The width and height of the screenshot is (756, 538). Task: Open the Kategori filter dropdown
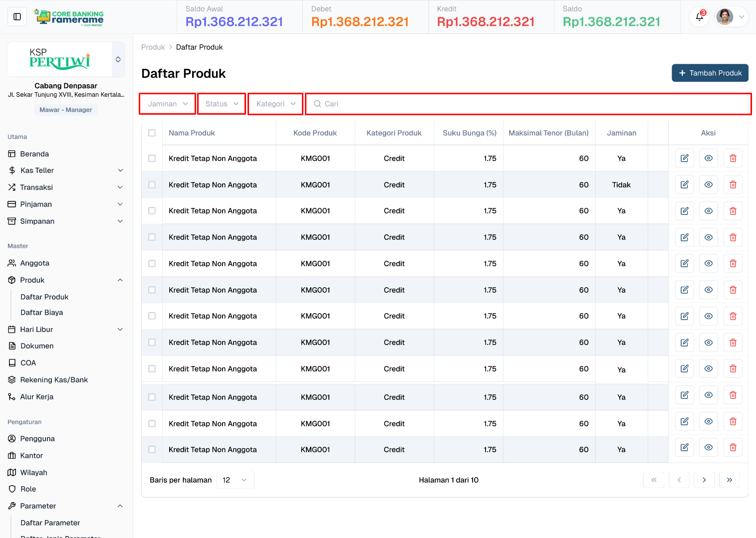click(275, 104)
